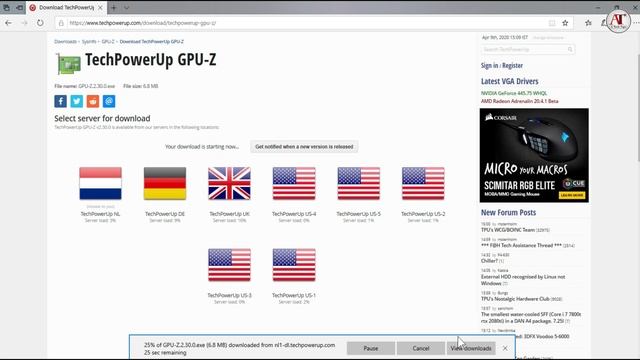Screen dimensions: 640x360
Task: Close the Download TechPowerUp tab
Action: [100, 7]
